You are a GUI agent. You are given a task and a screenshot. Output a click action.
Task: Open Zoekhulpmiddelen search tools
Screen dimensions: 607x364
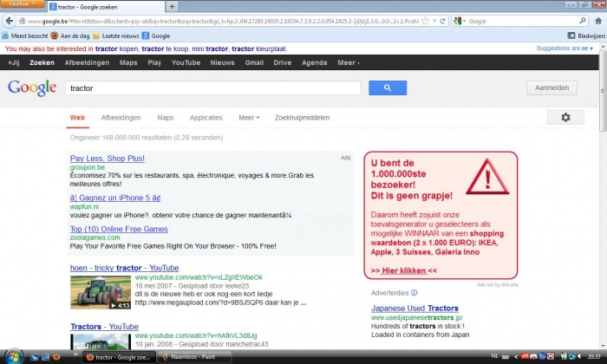click(x=303, y=118)
